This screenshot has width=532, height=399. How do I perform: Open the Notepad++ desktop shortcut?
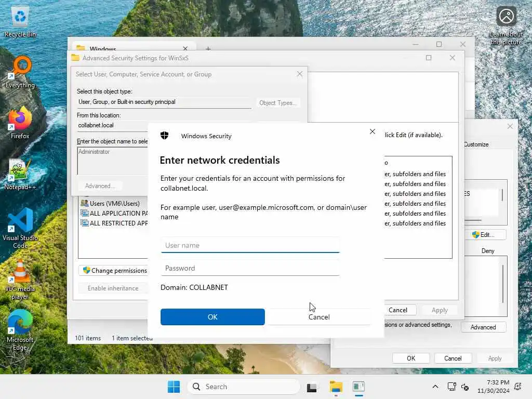(20, 174)
